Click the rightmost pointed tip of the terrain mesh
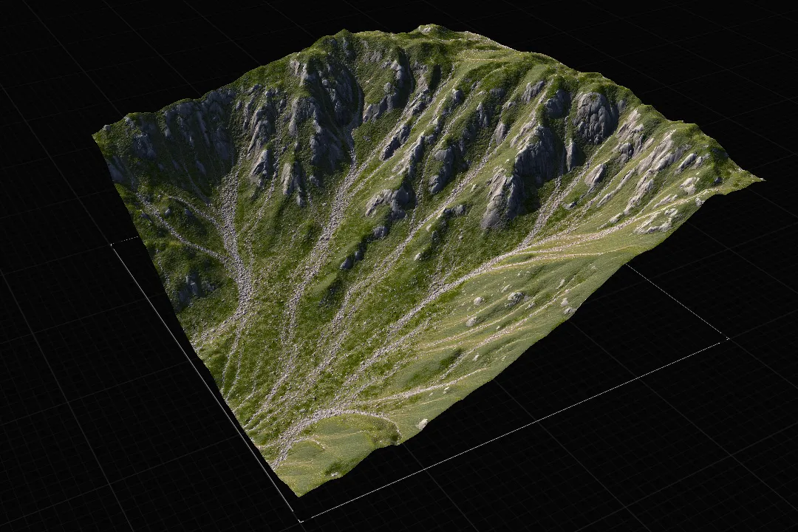Viewport: 798px width, 532px height. point(760,179)
